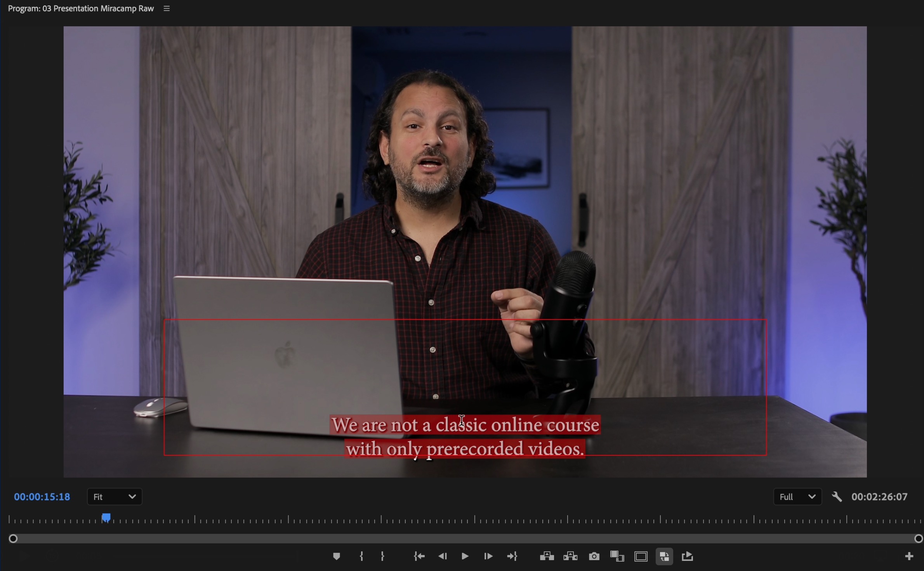Image resolution: width=924 pixels, height=571 pixels.
Task: Click the subtitle line 'with only prerecorded videos.'
Action: coord(465,449)
